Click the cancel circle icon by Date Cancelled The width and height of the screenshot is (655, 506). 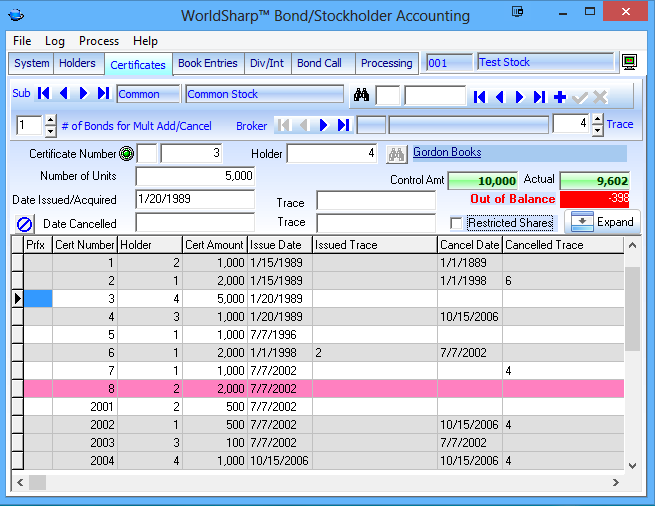pyautogui.click(x=25, y=223)
